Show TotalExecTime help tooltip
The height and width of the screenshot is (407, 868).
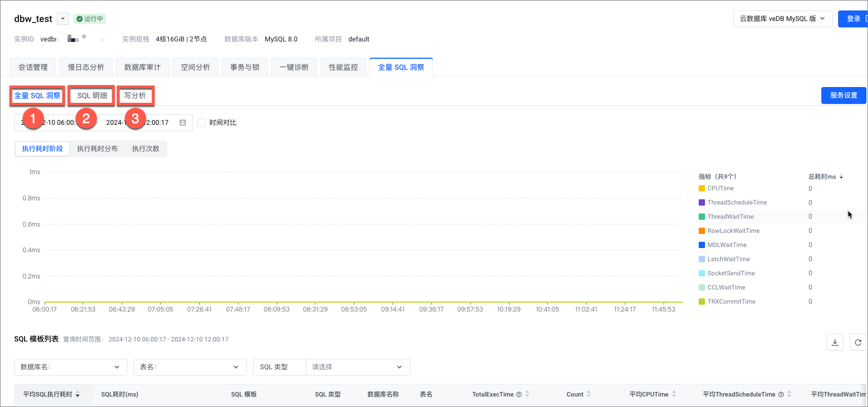coord(519,394)
